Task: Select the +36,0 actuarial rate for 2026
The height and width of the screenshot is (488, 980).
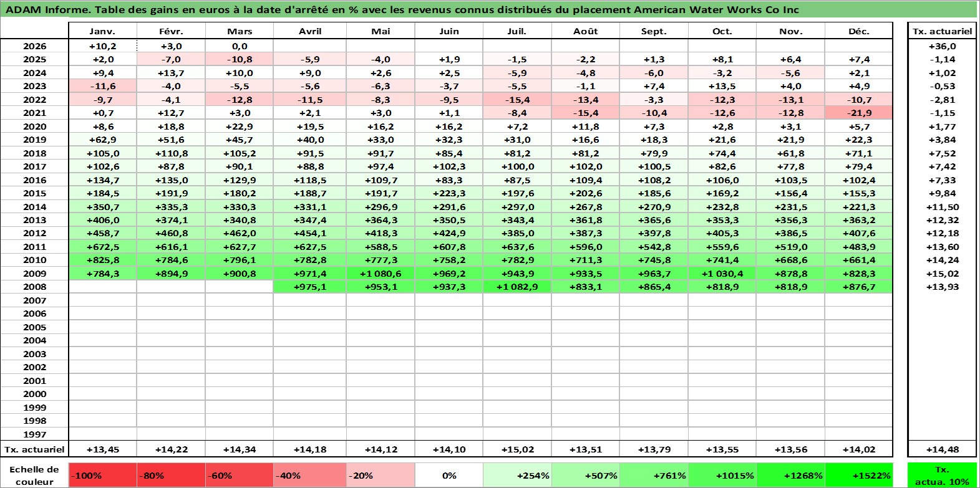Action: click(x=942, y=46)
